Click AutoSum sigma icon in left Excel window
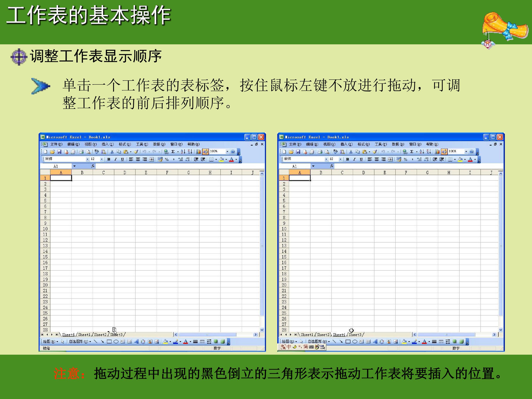532x399 pixels. pyautogui.click(x=173, y=152)
